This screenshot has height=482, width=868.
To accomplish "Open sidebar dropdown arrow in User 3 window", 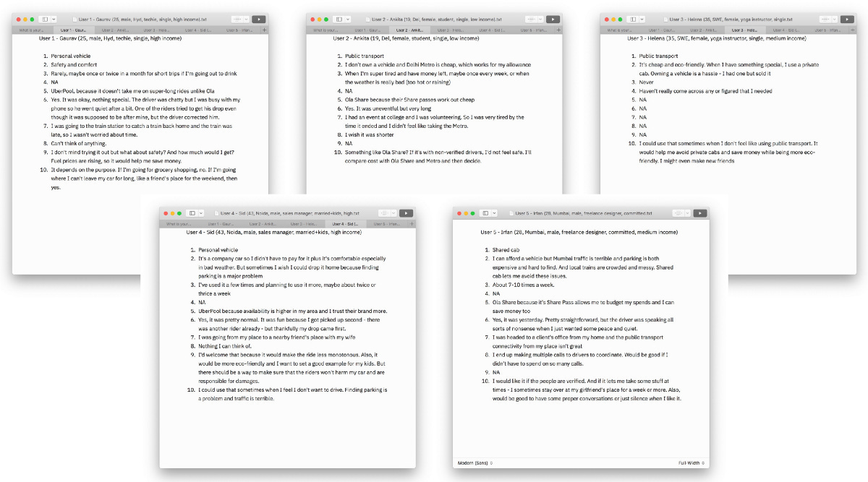I will click(641, 19).
